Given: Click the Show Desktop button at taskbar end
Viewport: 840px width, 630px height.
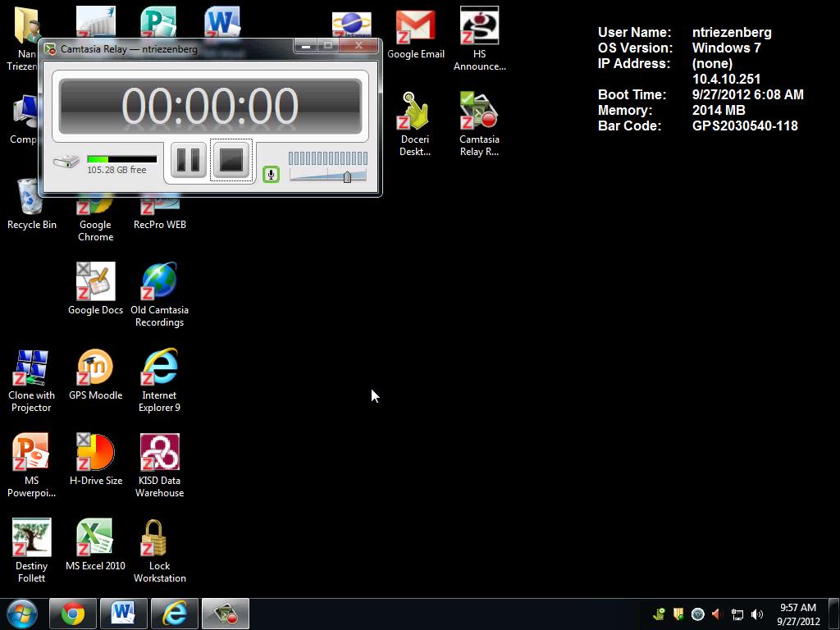Looking at the screenshot, I should tap(834, 614).
